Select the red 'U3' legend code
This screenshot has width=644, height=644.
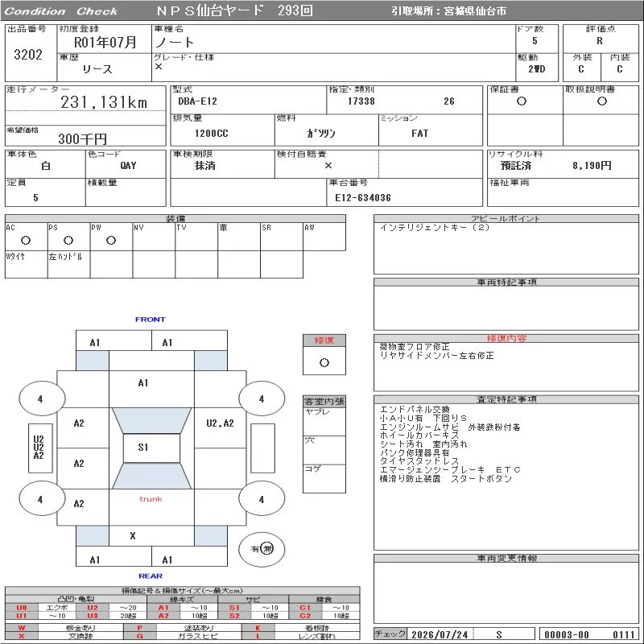point(93,616)
